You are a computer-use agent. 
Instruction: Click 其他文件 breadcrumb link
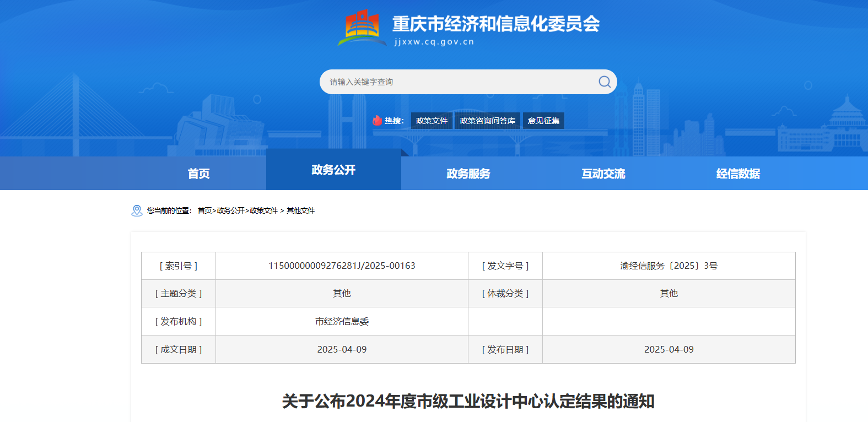(300, 210)
